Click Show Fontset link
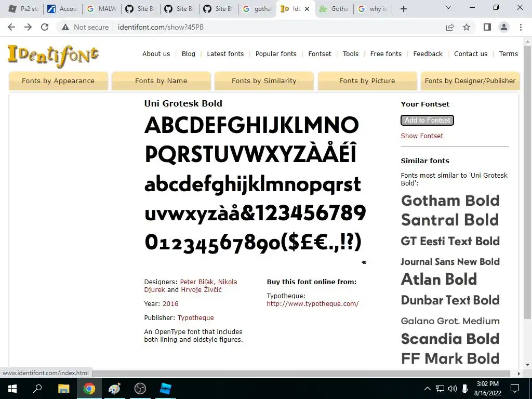Image resolution: width=532 pixels, height=399 pixels. point(422,136)
